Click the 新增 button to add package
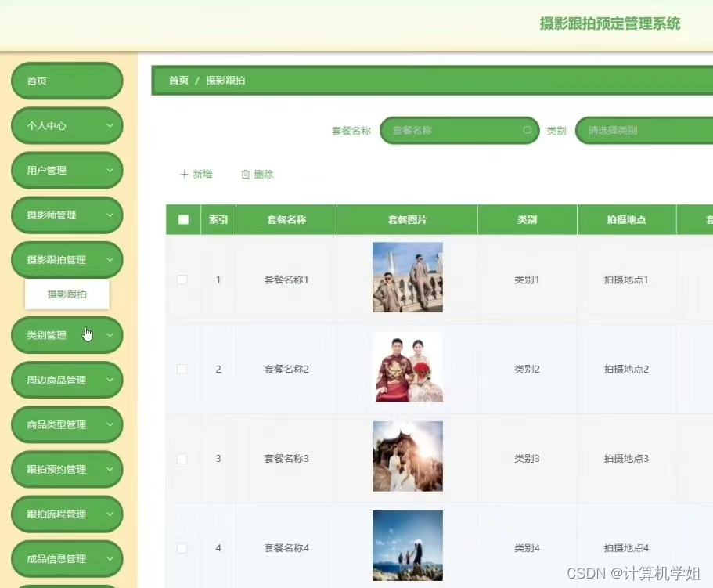Viewport: 713px width, 588px height. pyautogui.click(x=196, y=174)
